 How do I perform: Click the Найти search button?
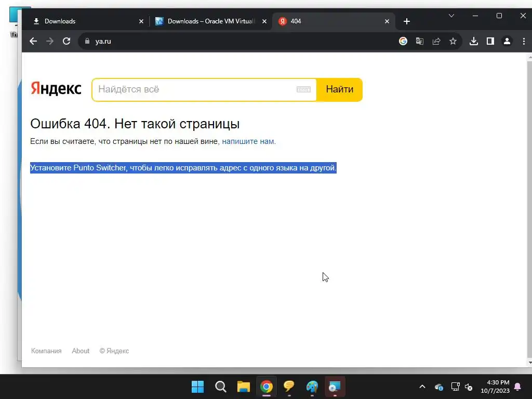(x=339, y=89)
